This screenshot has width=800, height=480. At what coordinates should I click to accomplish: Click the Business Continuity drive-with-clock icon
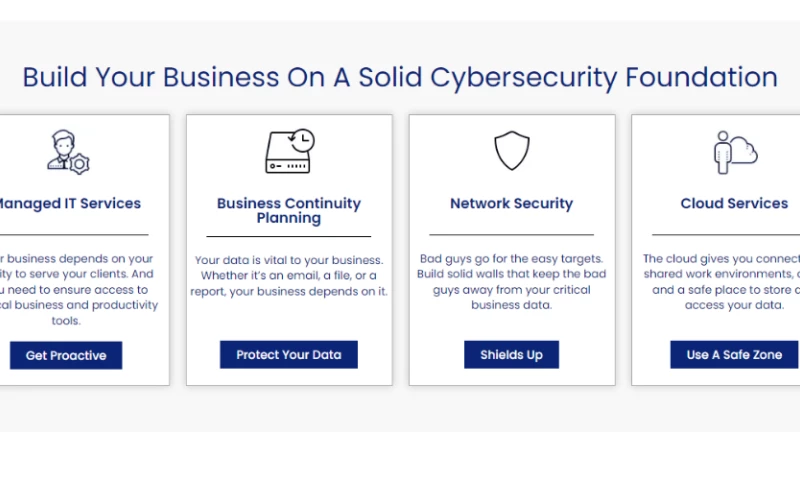(x=289, y=151)
